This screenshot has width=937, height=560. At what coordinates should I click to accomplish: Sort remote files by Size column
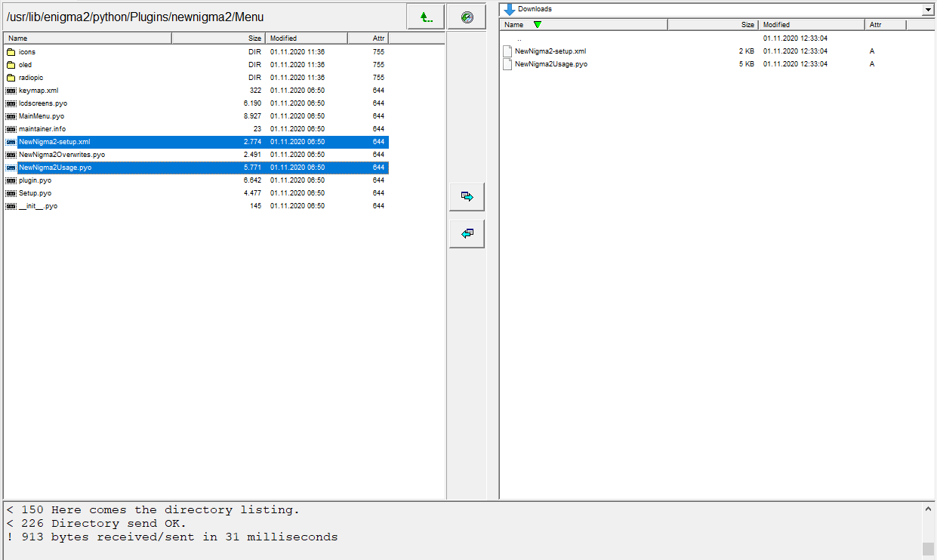218,38
